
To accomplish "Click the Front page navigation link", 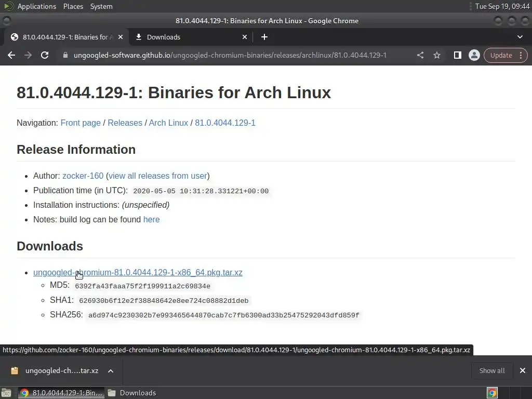I will point(81,123).
